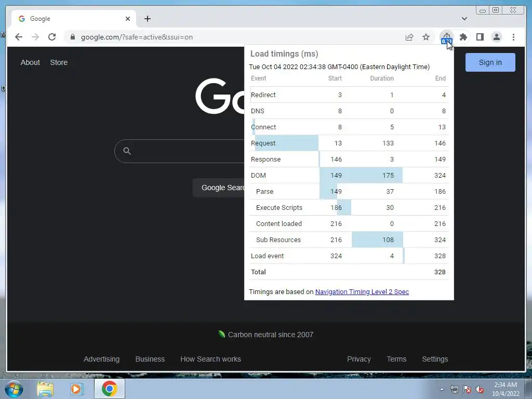Open the Terms footer link

coord(396,359)
